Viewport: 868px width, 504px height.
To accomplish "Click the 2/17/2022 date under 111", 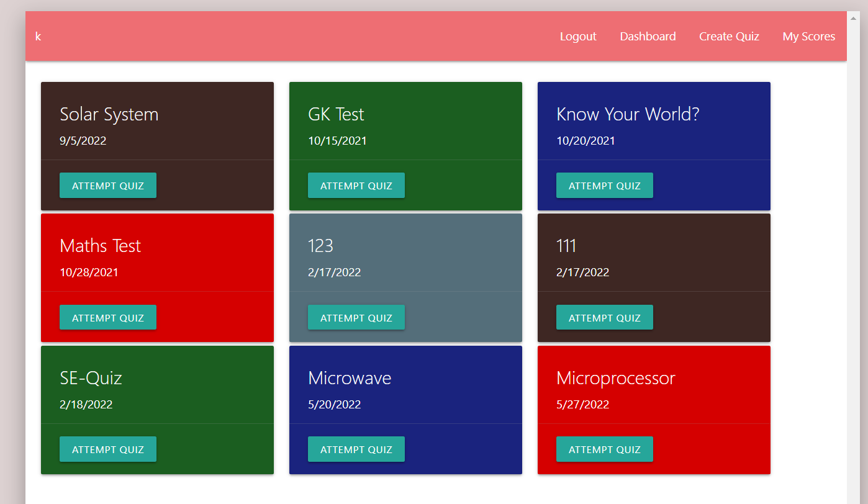I will [x=583, y=272].
